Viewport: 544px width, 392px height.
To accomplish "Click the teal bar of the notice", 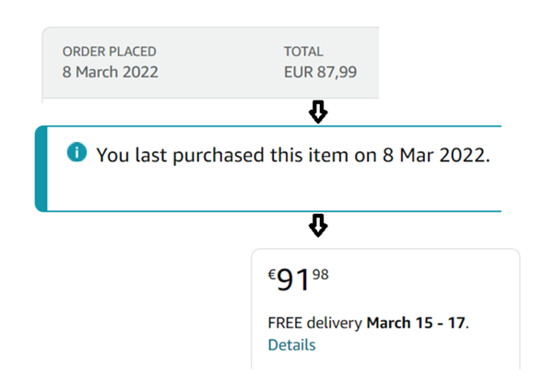I will [41, 169].
